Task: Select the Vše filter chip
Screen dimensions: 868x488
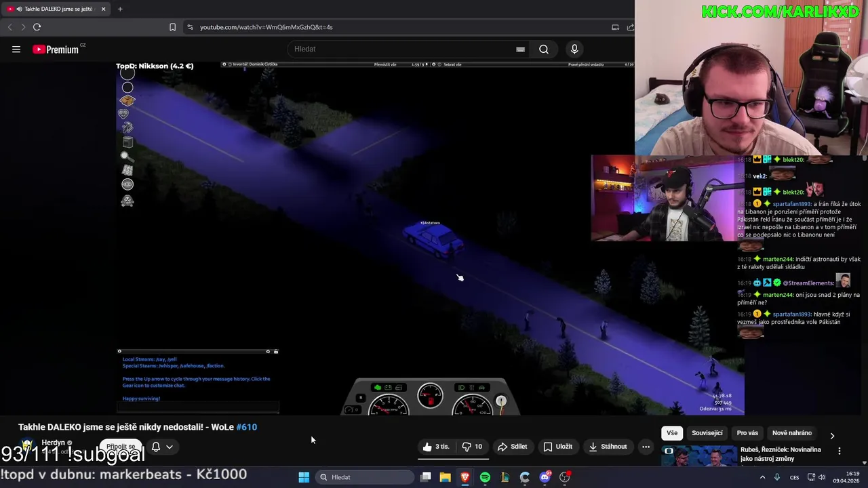Action: 671,433
